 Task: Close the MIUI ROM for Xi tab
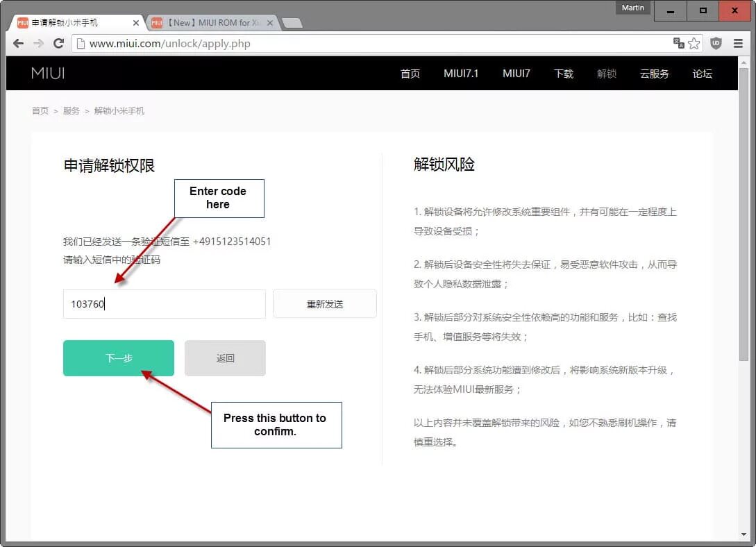point(270,23)
